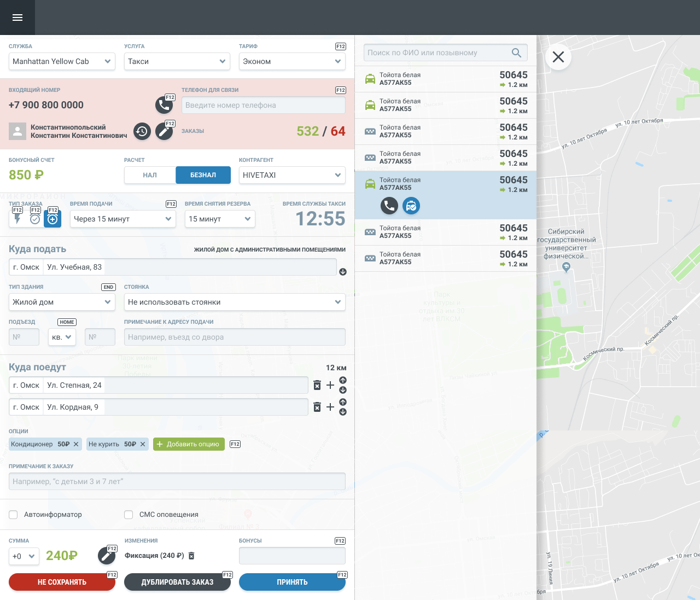Open the client order history icon
The height and width of the screenshot is (600, 700).
[142, 131]
